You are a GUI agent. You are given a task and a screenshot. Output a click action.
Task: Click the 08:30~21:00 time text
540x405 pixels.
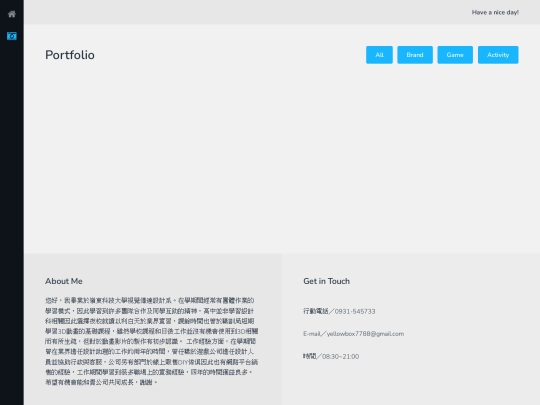point(340,356)
